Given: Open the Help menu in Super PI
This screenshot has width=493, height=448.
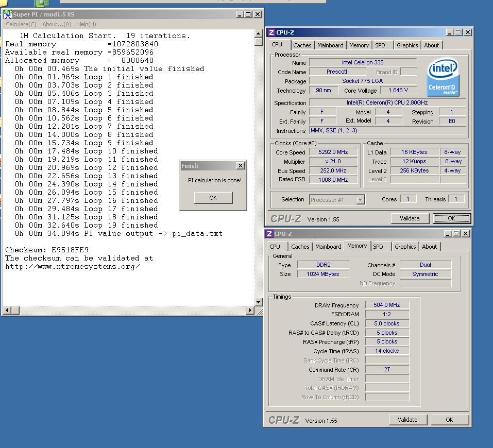Looking at the screenshot, I should 87,24.
